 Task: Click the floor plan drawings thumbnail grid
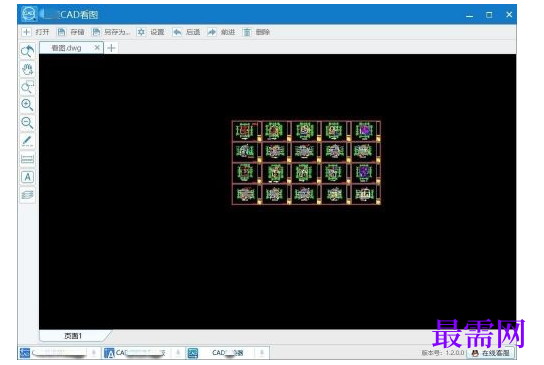click(306, 162)
